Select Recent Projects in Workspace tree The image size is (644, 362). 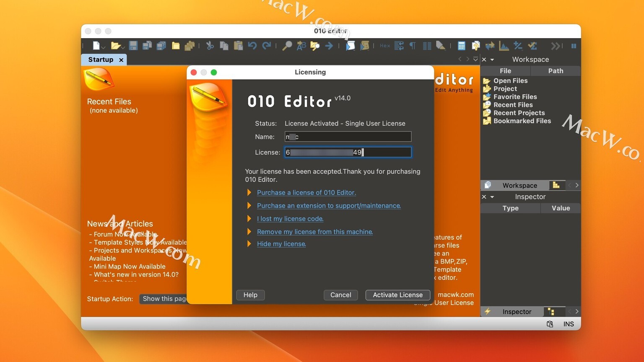coord(519,113)
